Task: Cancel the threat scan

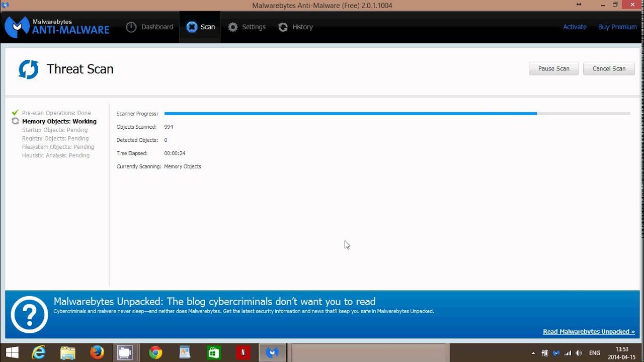Action: click(x=609, y=69)
